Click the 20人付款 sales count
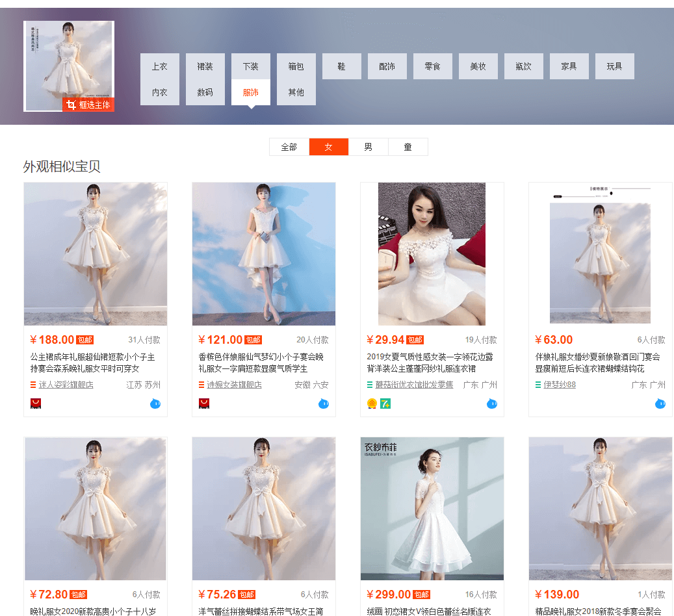 313,340
